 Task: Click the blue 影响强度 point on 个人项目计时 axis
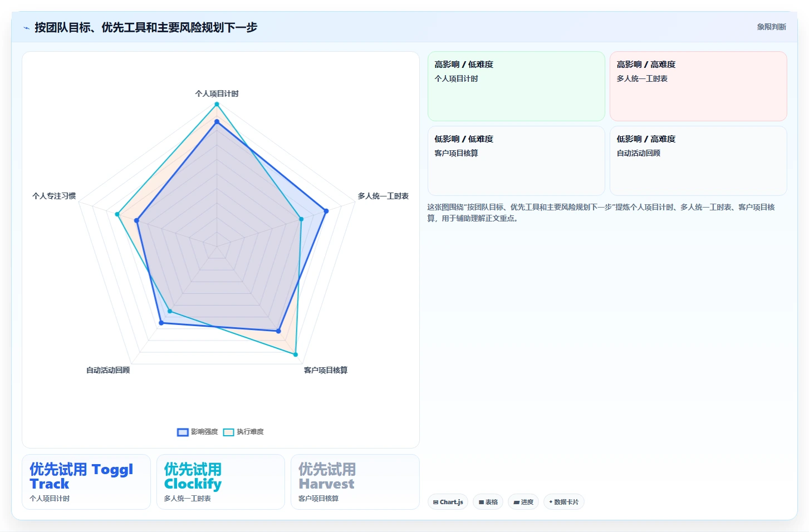click(x=217, y=121)
